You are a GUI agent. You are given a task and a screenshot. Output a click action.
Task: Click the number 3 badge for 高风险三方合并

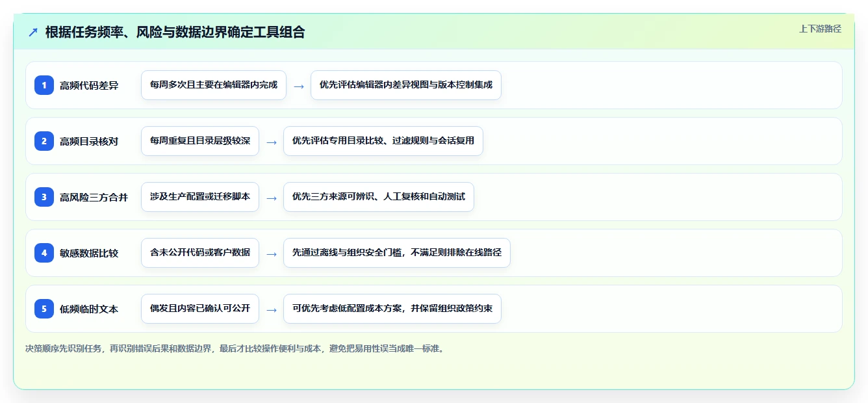[44, 197]
